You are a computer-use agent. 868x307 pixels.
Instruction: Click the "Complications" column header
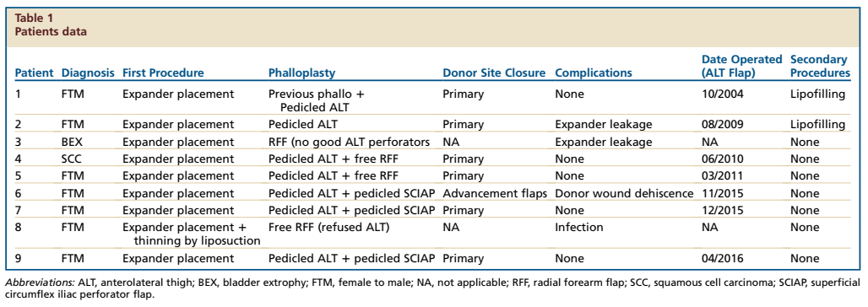[x=594, y=73]
